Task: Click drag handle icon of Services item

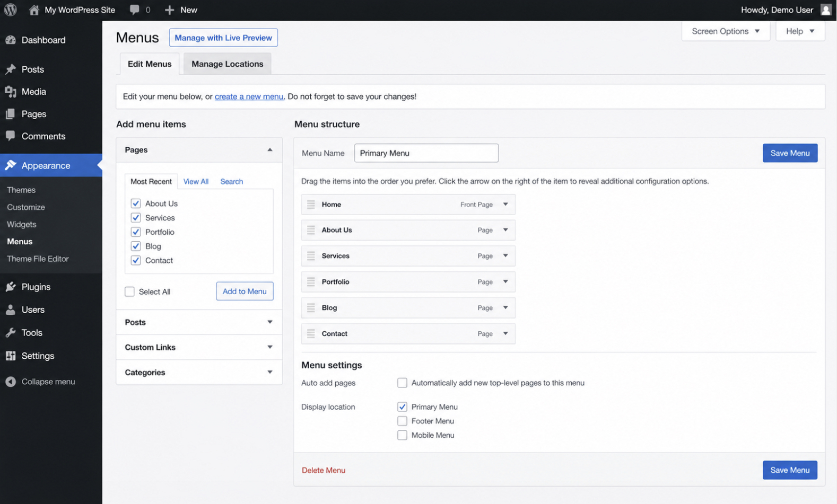Action: tap(311, 256)
